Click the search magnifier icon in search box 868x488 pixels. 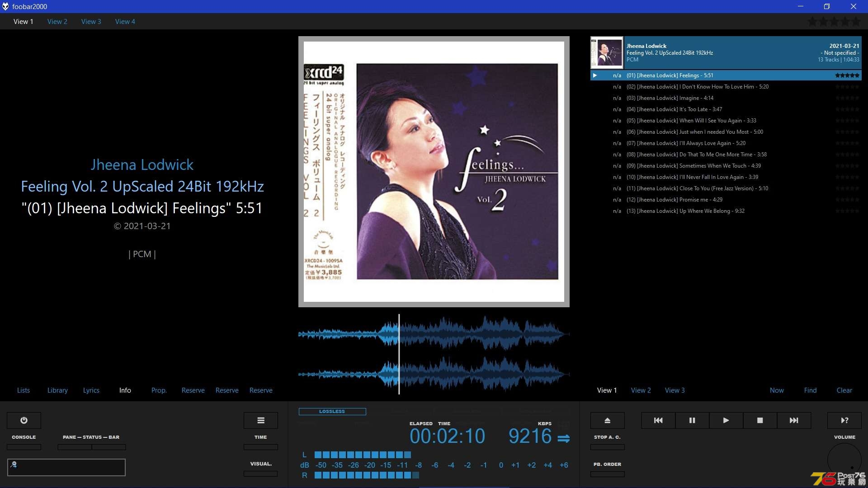click(14, 464)
